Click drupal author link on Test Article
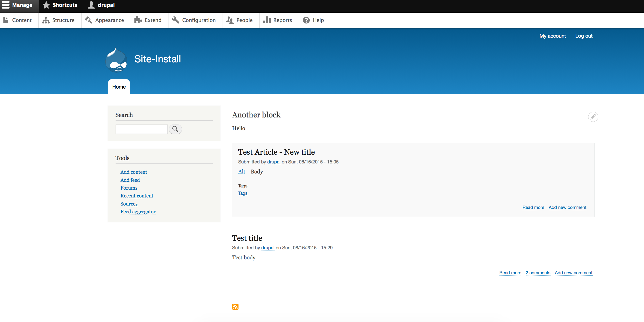Image resolution: width=644 pixels, height=322 pixels. 274,162
